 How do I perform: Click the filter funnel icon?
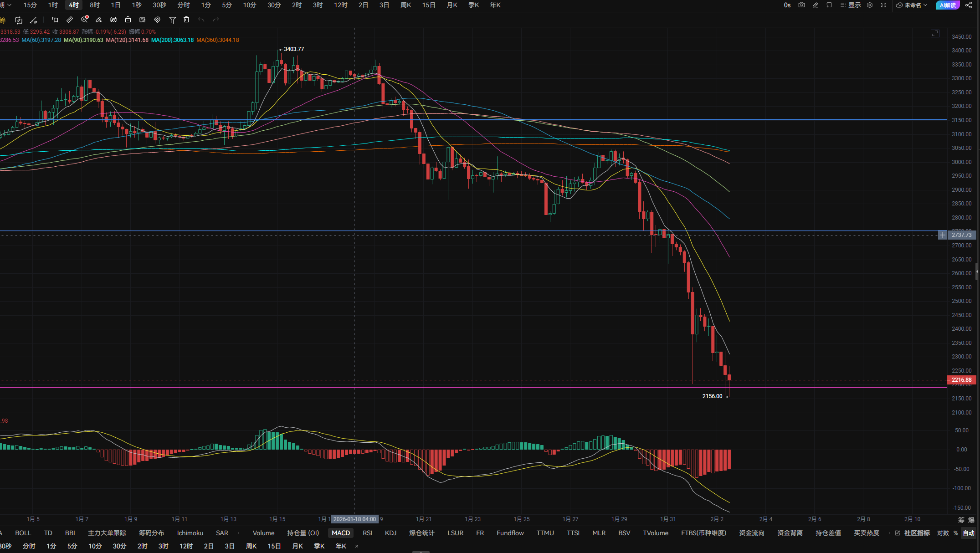pyautogui.click(x=172, y=20)
